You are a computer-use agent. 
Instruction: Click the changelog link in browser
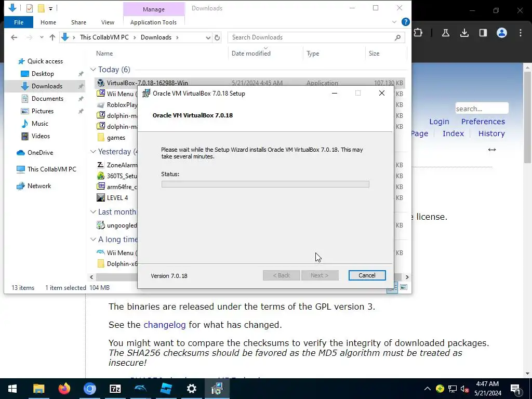pyautogui.click(x=165, y=325)
